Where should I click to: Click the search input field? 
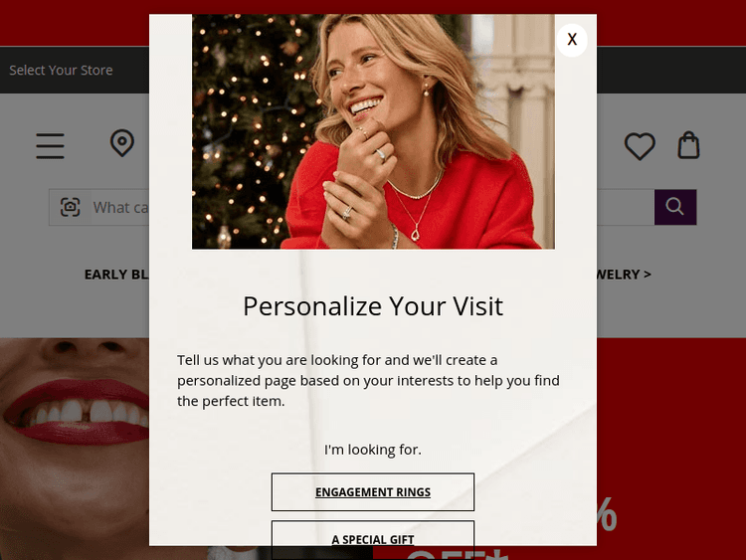coord(120,207)
